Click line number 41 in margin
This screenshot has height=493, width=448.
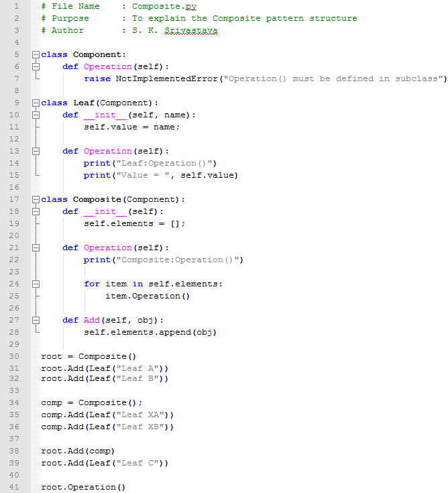pos(14,487)
